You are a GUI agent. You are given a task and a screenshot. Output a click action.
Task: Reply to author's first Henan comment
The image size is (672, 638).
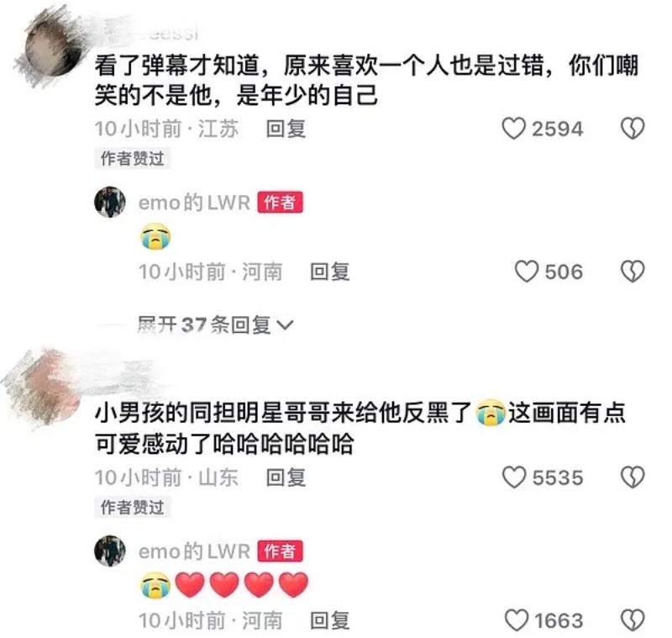329,272
